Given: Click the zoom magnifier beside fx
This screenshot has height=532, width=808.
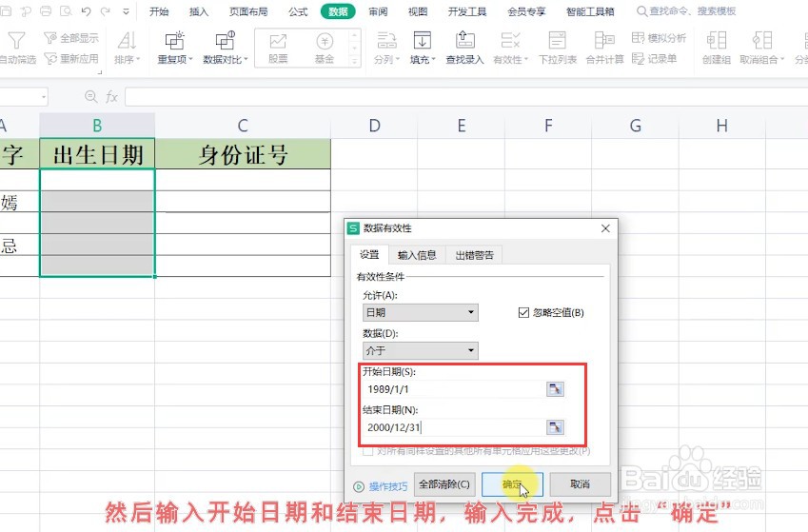Looking at the screenshot, I should 90,96.
